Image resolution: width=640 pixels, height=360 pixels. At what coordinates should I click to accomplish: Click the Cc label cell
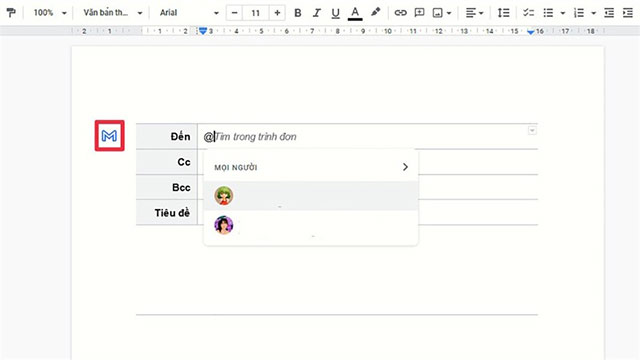(x=167, y=162)
